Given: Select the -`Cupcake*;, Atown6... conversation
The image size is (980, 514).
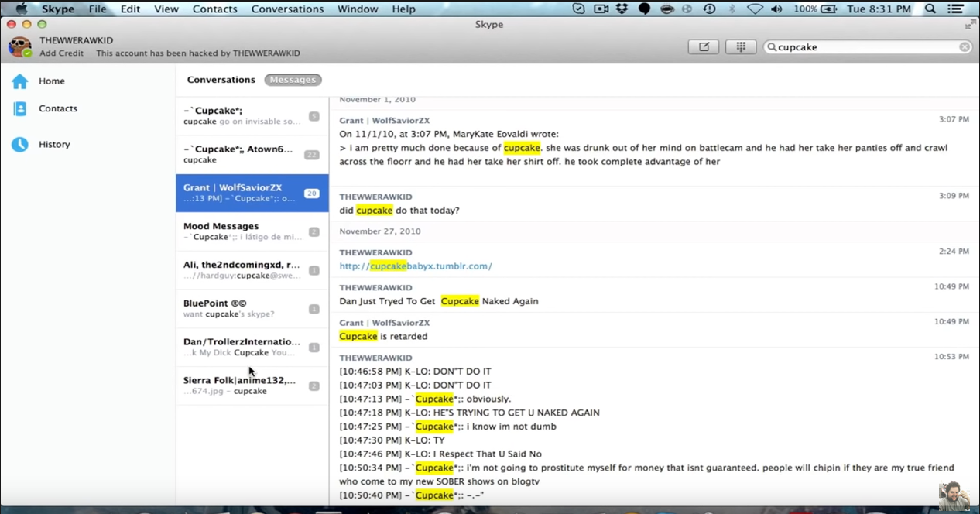Looking at the screenshot, I should click(x=252, y=155).
